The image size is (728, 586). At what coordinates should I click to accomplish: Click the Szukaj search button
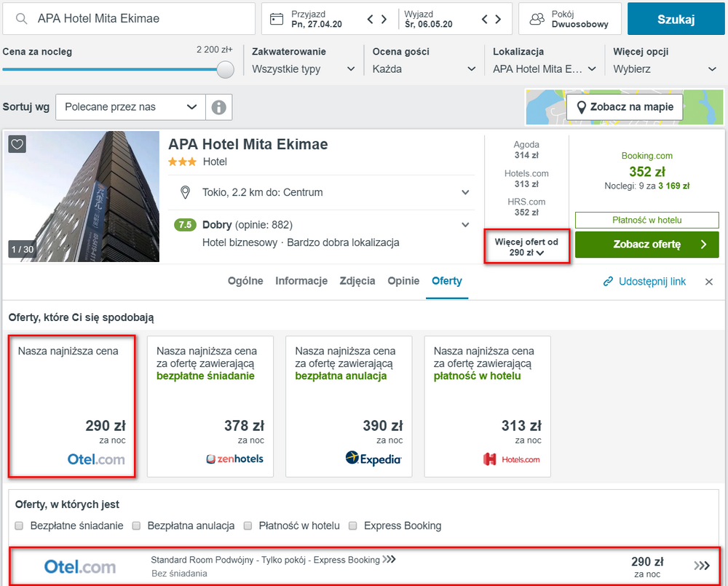pyautogui.click(x=676, y=19)
